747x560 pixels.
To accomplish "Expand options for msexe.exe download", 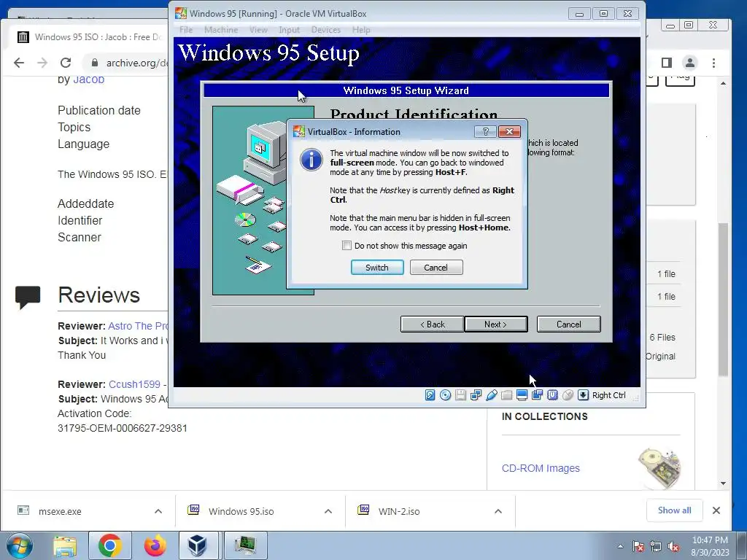I will pyautogui.click(x=158, y=511).
